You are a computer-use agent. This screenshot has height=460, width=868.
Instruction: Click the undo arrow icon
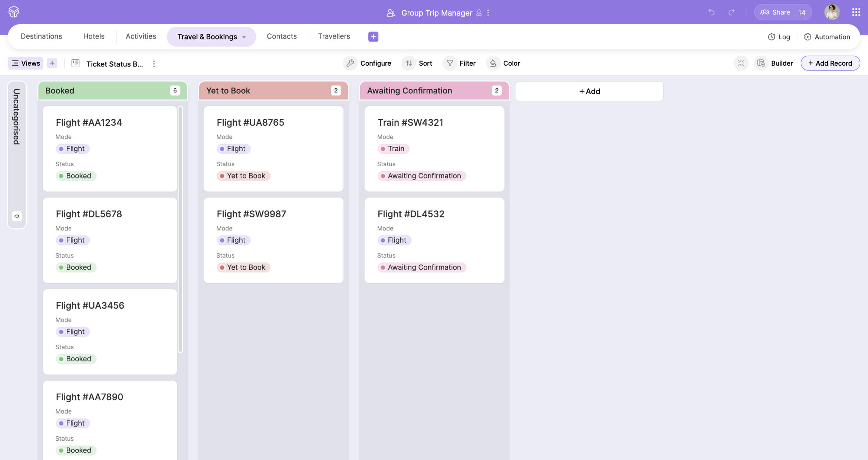[711, 12]
